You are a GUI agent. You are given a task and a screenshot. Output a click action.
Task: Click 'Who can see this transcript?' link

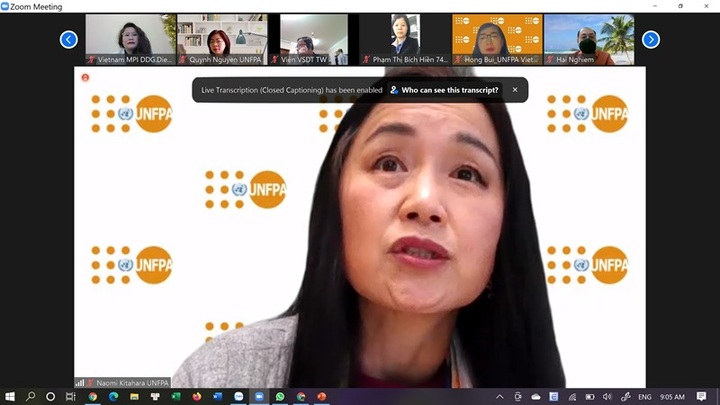tap(444, 90)
